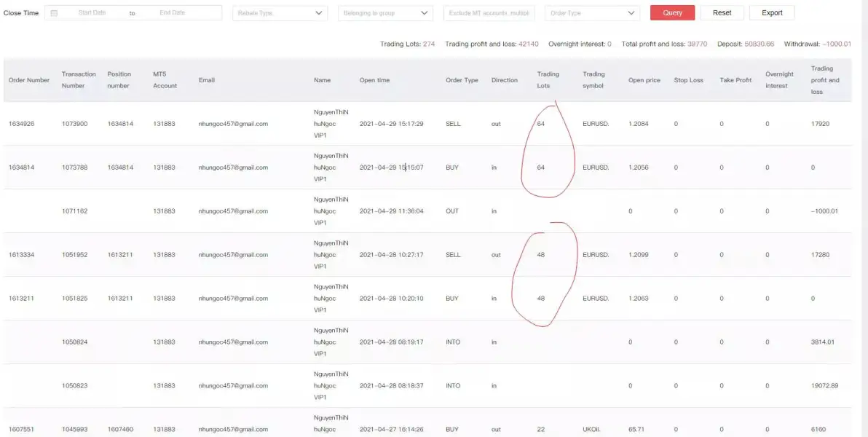Select order number 1634926 in the table
Viewport: 868px width, 437px height.
tap(22, 124)
